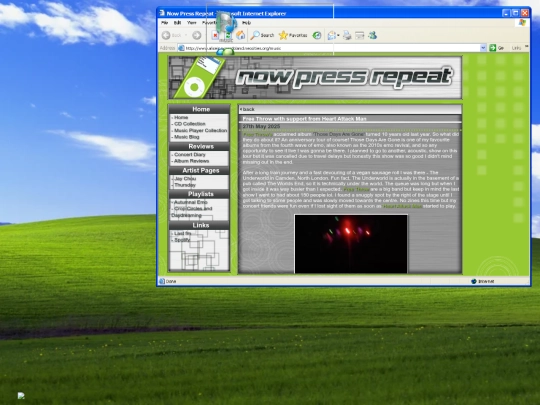This screenshot has height=405, width=540.
Task: Click the Free Throw link in first paragraph
Action: [258, 134]
